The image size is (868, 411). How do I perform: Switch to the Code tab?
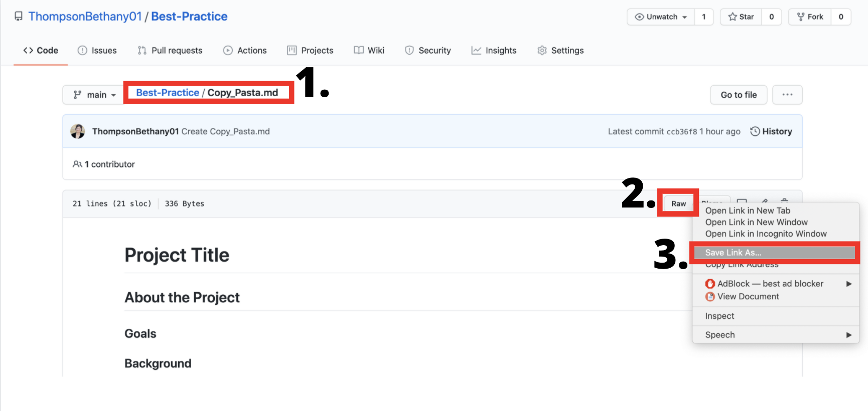tap(41, 50)
